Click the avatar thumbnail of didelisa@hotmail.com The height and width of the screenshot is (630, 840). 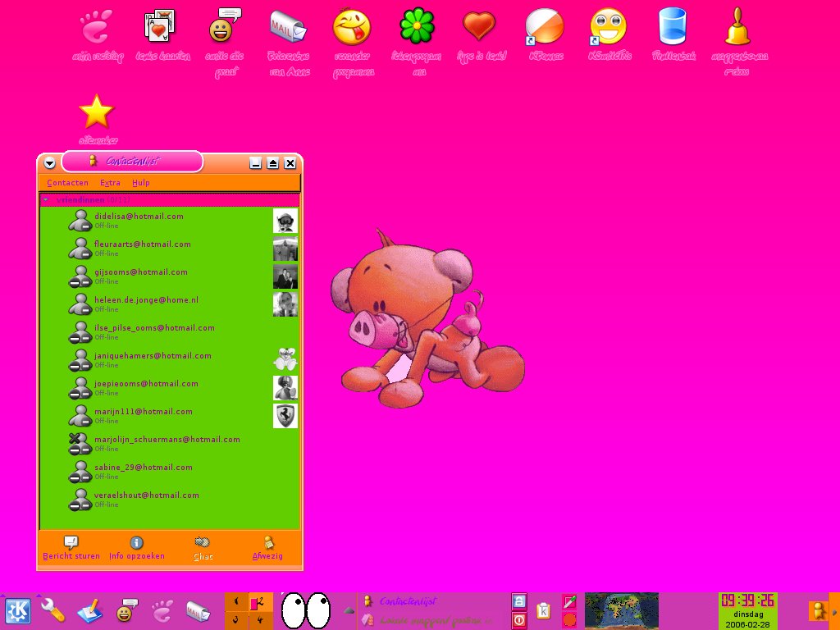tap(285, 221)
